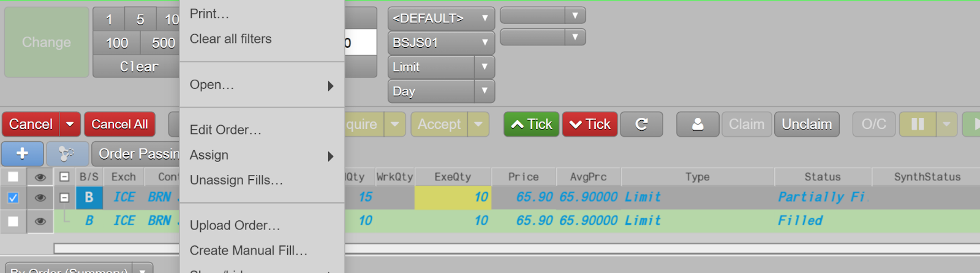Open the BSJS01 account dropdown
Image resolution: width=980 pixels, height=273 pixels.
[x=440, y=43]
